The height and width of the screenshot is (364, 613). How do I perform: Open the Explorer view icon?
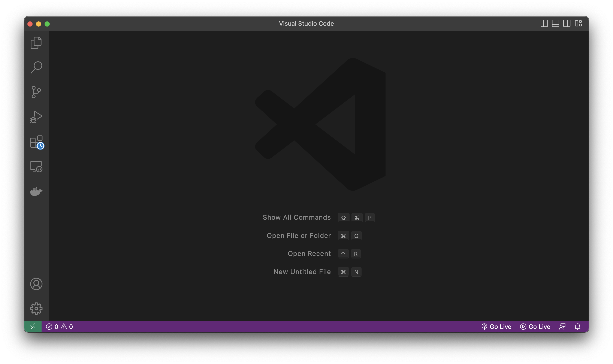36,43
